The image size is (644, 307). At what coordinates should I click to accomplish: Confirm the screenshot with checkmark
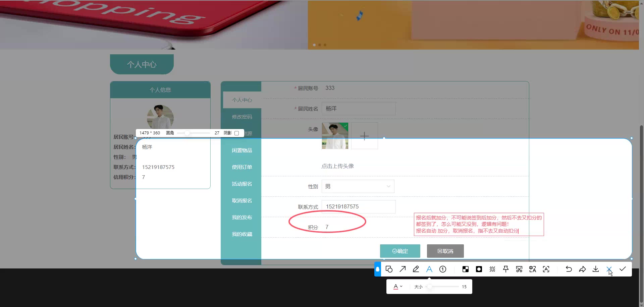[623, 269]
